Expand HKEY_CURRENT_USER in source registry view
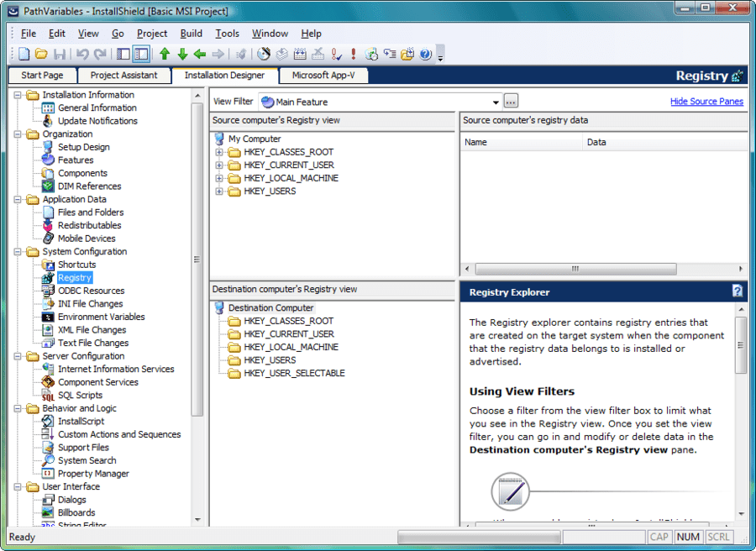 pos(219,165)
